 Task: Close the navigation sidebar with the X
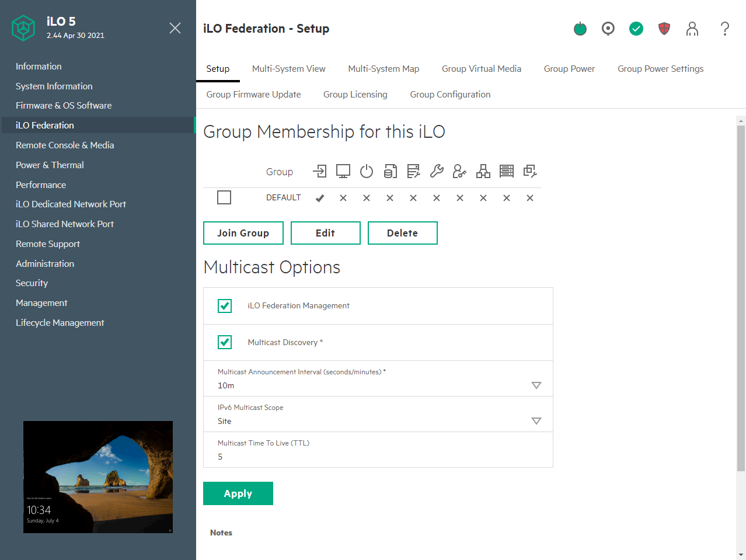[175, 28]
